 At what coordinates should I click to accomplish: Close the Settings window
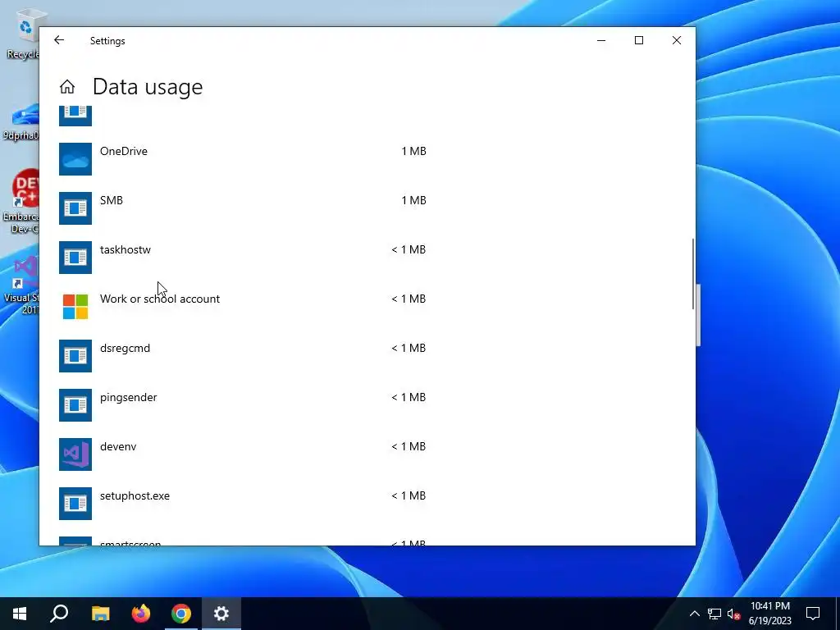[677, 40]
